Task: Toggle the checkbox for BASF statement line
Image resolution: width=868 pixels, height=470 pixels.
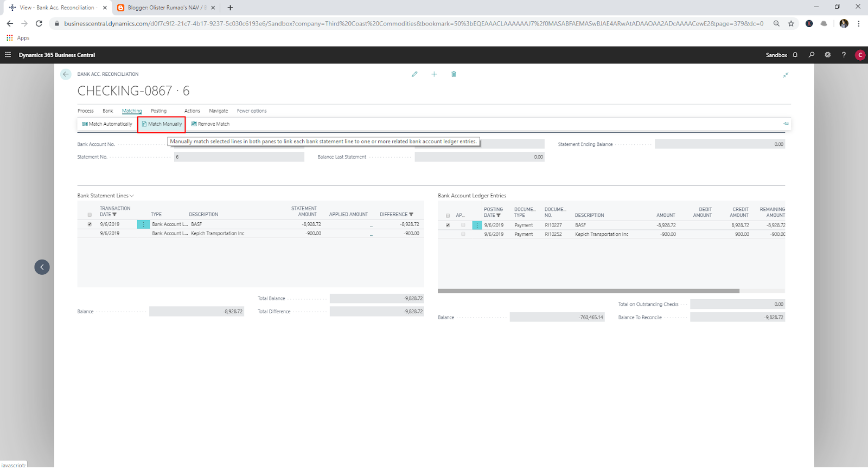Action: [90, 224]
